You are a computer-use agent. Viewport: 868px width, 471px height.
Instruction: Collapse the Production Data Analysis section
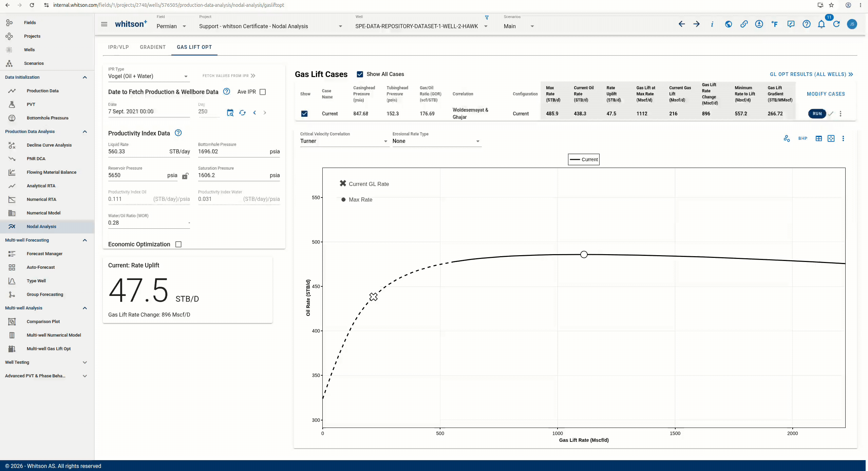pyautogui.click(x=85, y=132)
